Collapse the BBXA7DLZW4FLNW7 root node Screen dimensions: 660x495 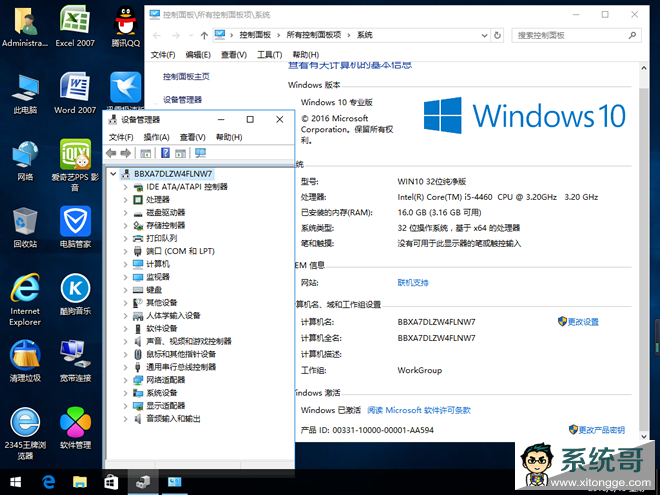point(113,174)
